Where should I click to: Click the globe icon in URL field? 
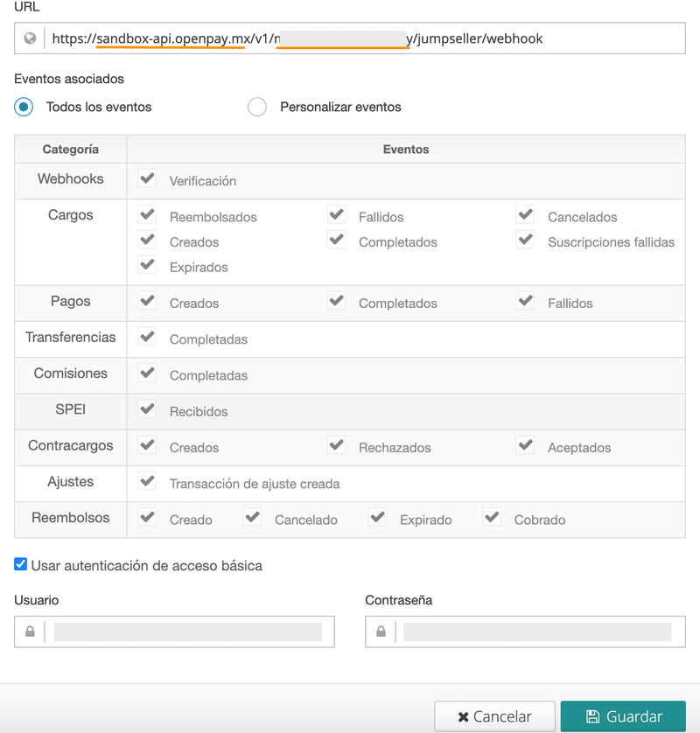coord(30,38)
